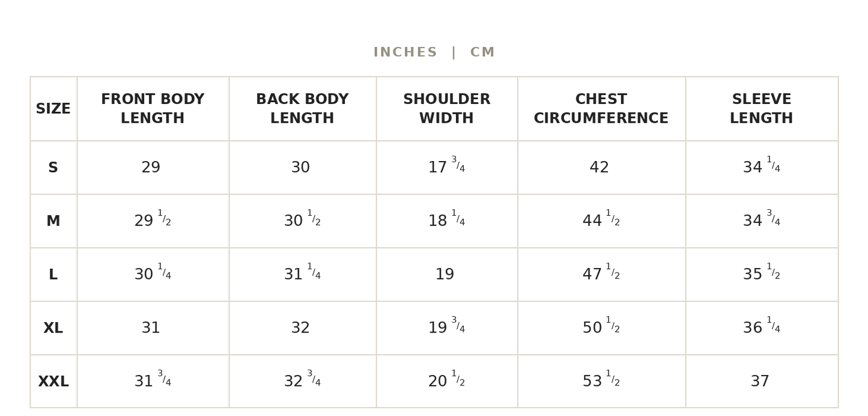
Task: Click the FRONT BODY LENGTH header
Action: (x=153, y=109)
